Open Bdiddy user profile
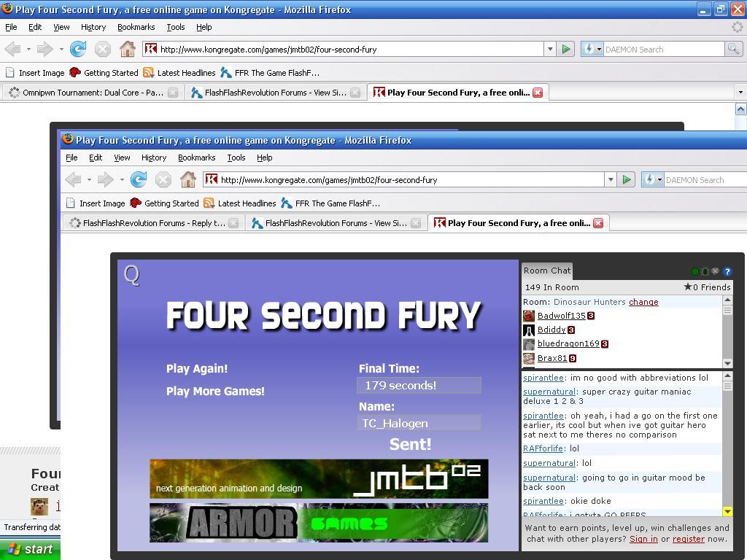Image resolution: width=747 pixels, height=560 pixels. click(x=551, y=330)
